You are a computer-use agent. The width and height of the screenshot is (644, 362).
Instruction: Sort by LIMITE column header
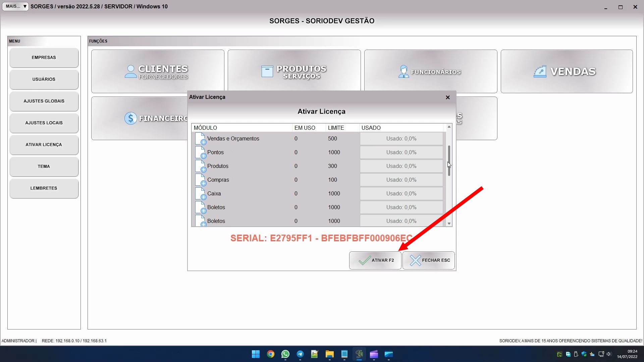pos(342,128)
